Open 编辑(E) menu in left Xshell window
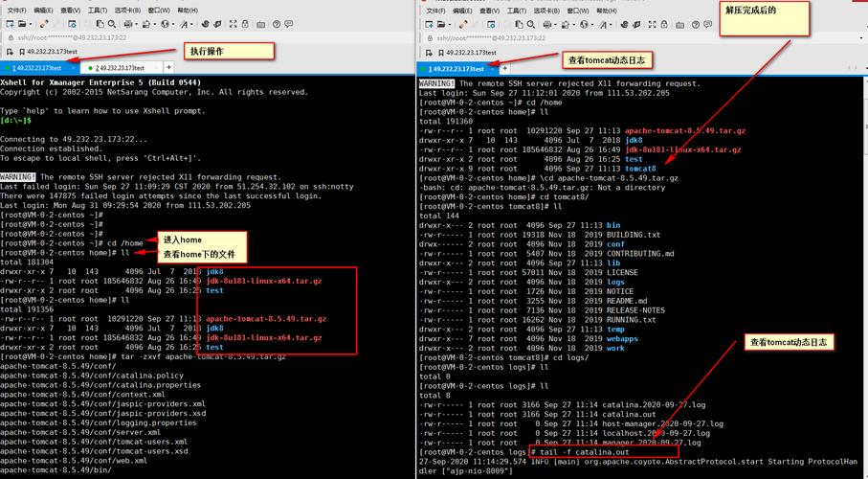 pyautogui.click(x=43, y=11)
